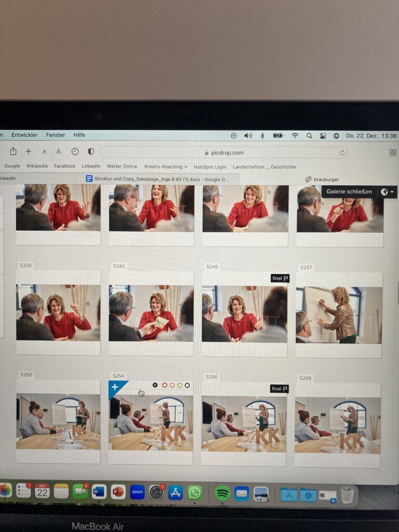
Task: Open photo 5256 thumbnail
Action: 244,424
